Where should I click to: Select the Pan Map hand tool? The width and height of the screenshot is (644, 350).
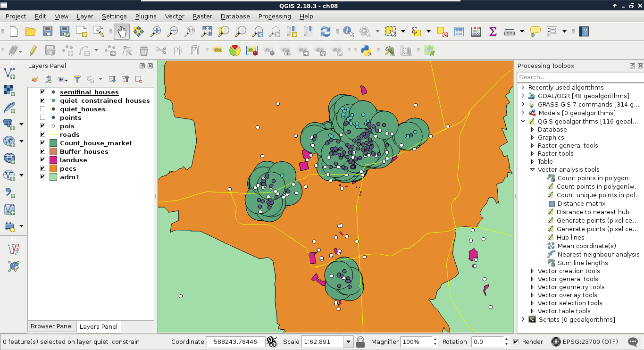122,32
